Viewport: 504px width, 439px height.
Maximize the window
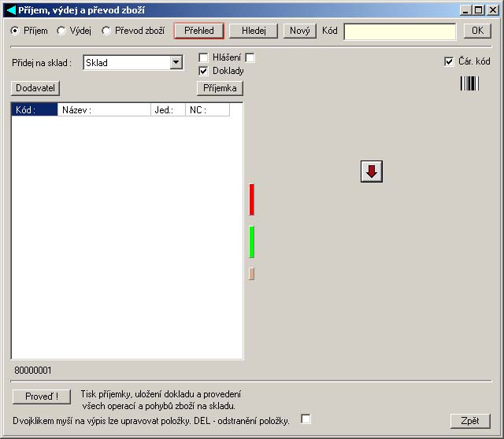click(x=478, y=10)
